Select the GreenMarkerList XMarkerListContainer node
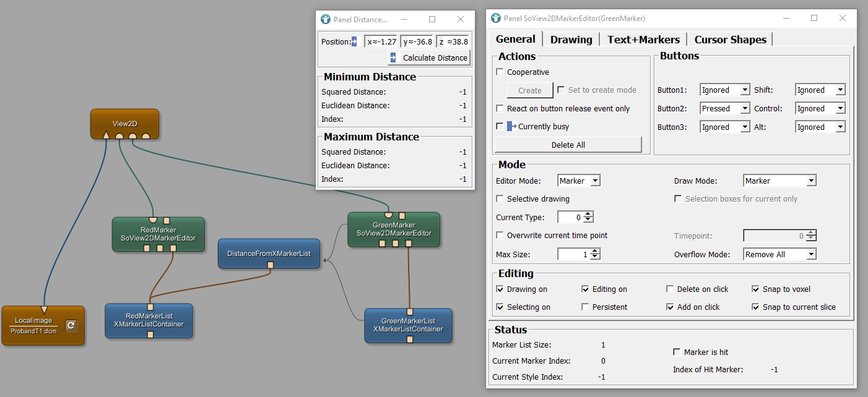 click(408, 325)
